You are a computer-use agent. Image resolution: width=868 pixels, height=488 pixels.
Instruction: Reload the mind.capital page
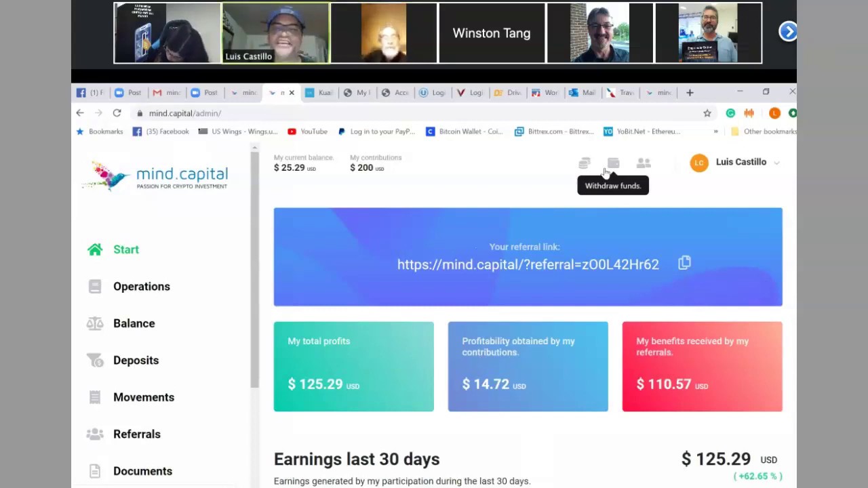click(117, 113)
